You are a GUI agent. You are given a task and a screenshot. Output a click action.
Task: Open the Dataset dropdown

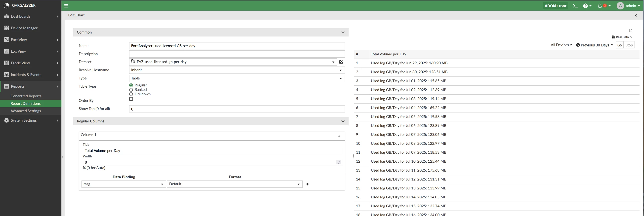pos(233,62)
